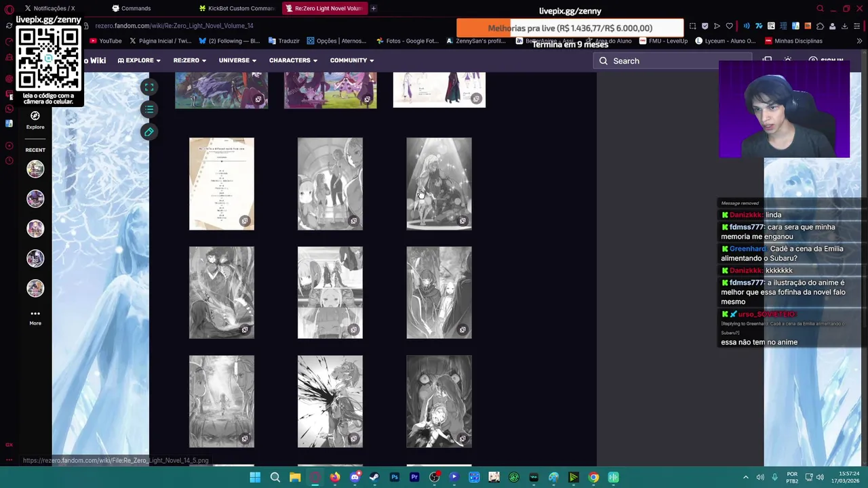The width and height of the screenshot is (868, 488).
Task: Open Fotos - Google Fotos bookmark
Action: tap(408, 41)
